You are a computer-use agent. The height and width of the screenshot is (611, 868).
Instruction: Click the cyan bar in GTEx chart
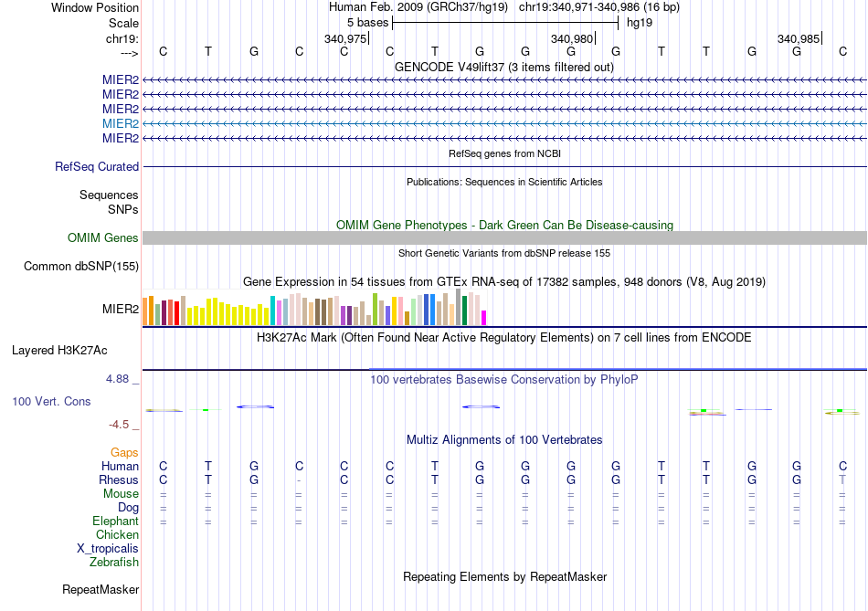point(273,311)
